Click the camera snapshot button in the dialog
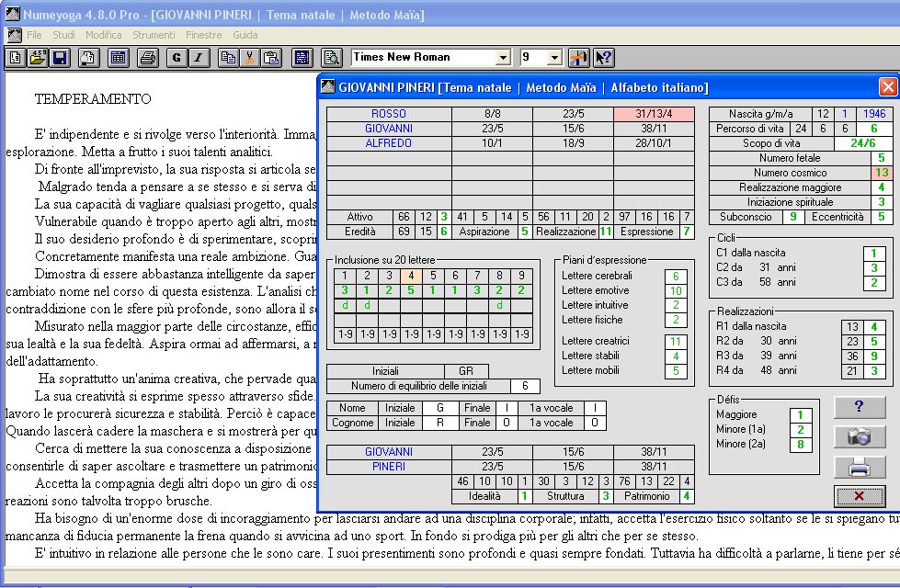The image size is (900, 588). pos(860,436)
